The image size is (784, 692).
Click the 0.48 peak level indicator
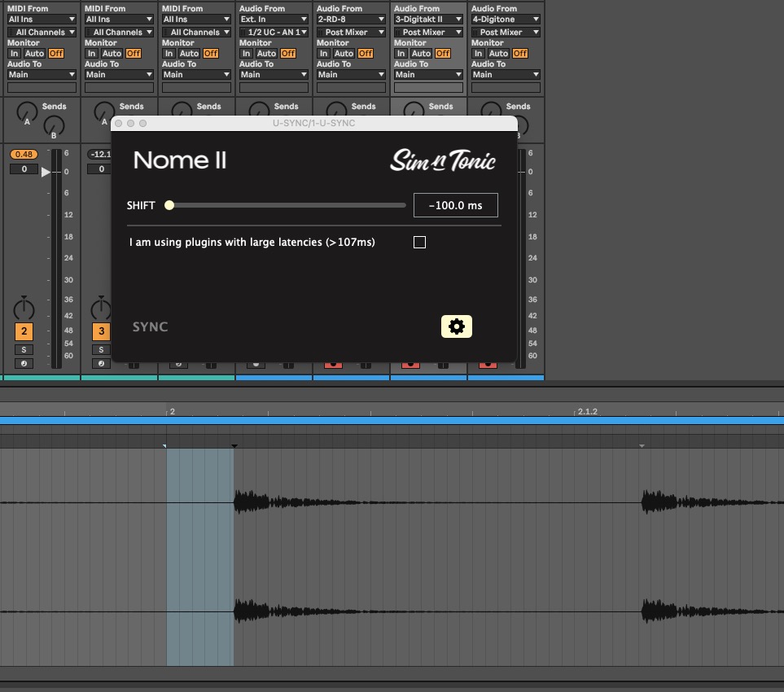click(24, 155)
